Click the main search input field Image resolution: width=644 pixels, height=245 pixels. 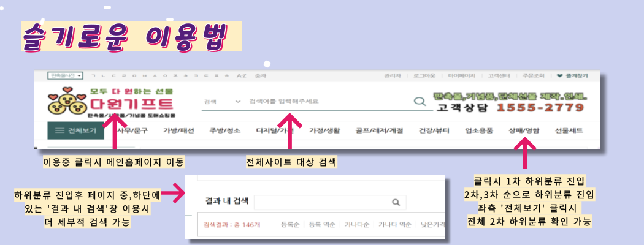click(x=329, y=101)
